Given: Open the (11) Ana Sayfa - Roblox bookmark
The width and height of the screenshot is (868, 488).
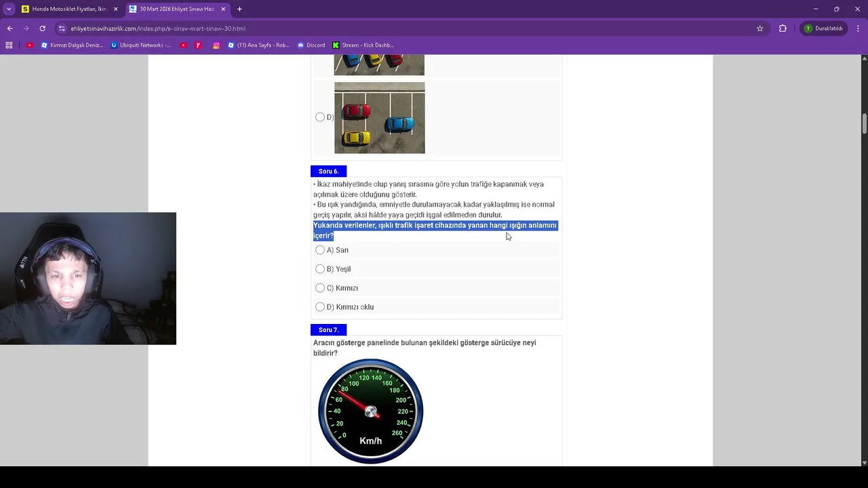Looking at the screenshot, I should pyautogui.click(x=259, y=45).
